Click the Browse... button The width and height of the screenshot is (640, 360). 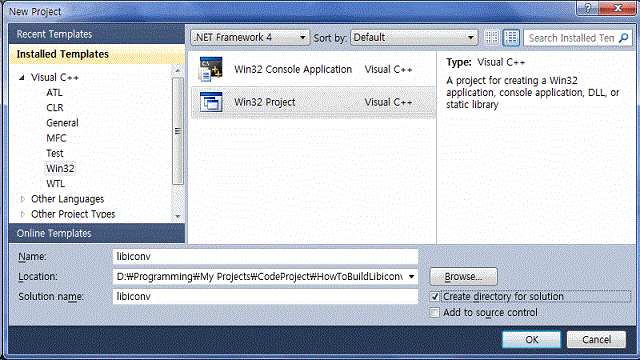coord(463,276)
